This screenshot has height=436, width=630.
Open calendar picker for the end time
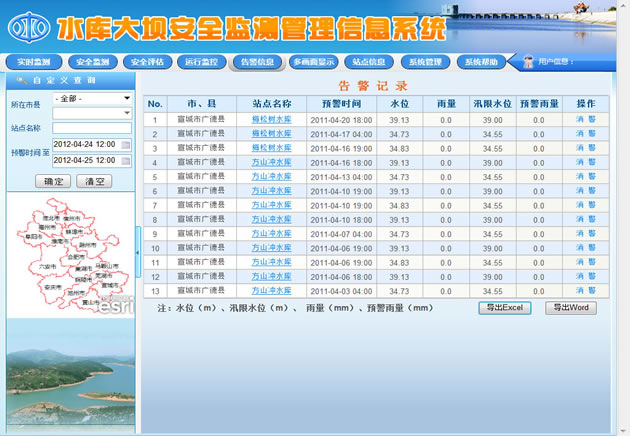coord(126,160)
